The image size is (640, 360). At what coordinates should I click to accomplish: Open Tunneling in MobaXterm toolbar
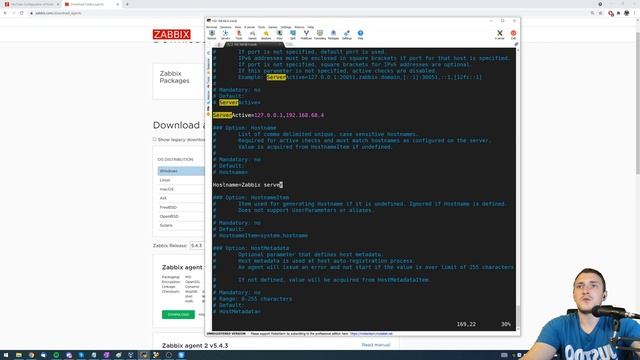(320, 35)
